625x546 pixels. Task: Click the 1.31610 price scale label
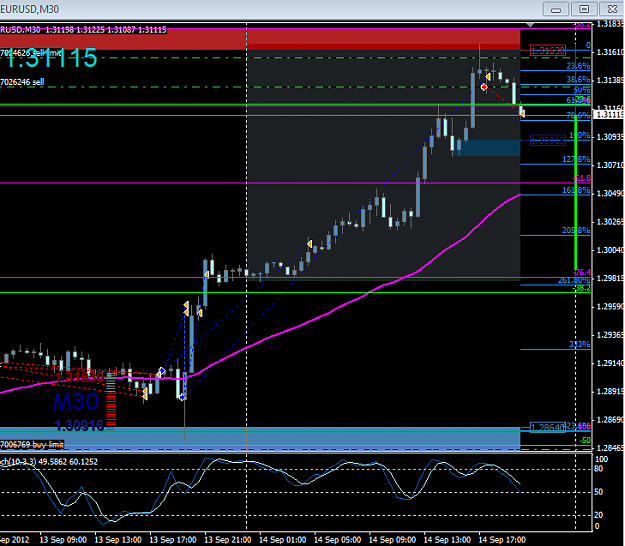pos(610,52)
